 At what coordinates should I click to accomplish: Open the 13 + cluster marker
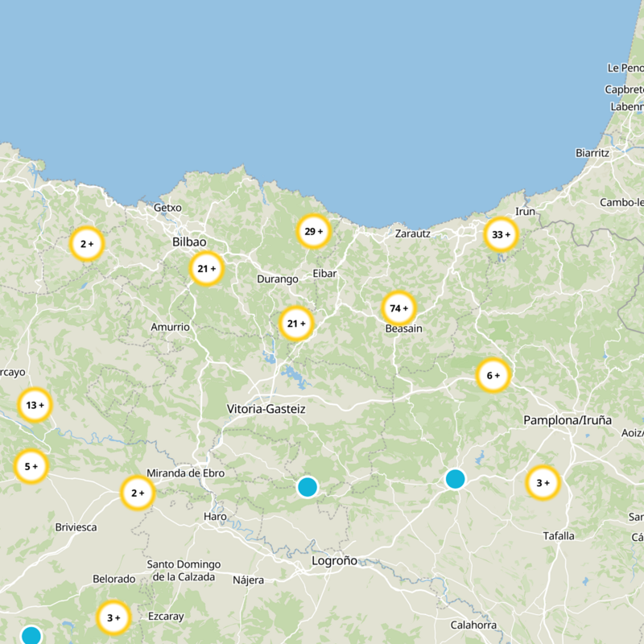click(x=35, y=405)
